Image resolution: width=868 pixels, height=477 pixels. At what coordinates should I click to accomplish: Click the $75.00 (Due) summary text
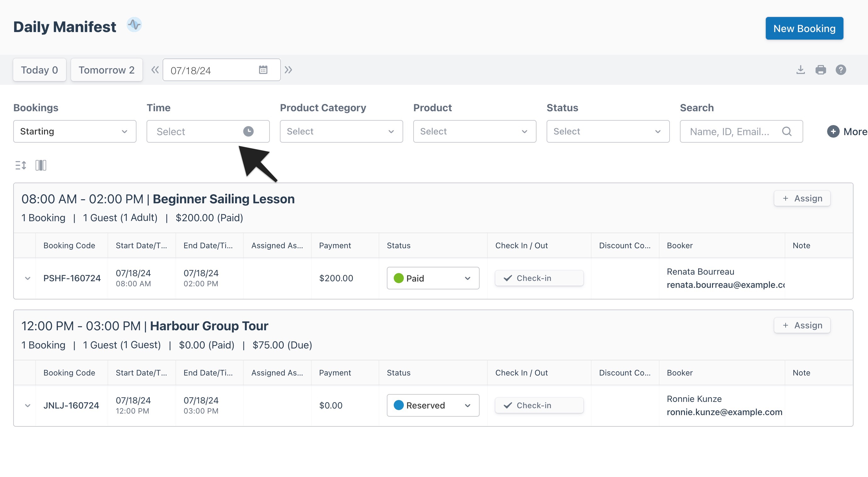282,345
